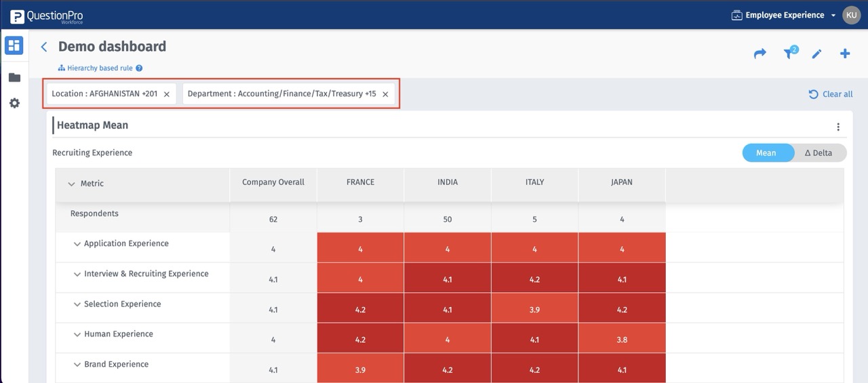This screenshot has height=383, width=868.
Task: Remove the Location filter chip
Action: pos(167,94)
